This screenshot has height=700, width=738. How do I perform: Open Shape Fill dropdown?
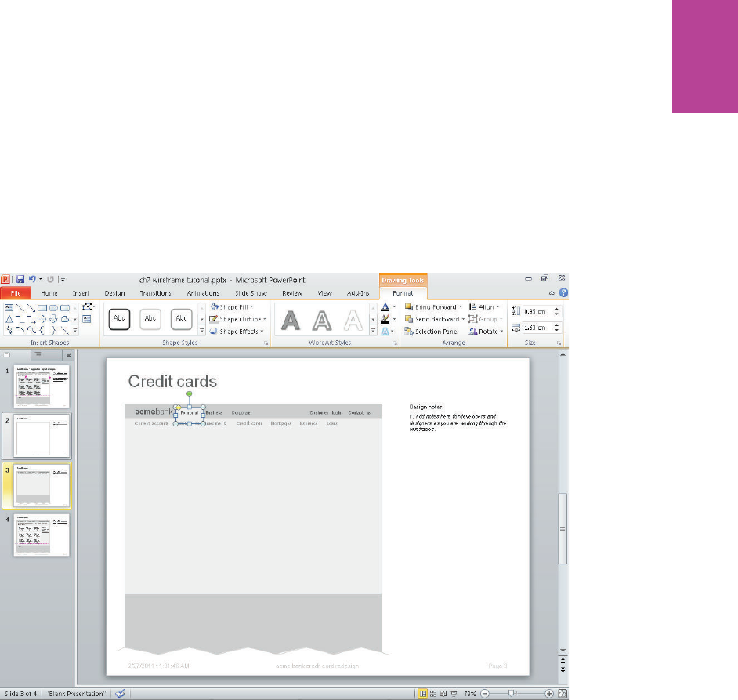click(232, 306)
